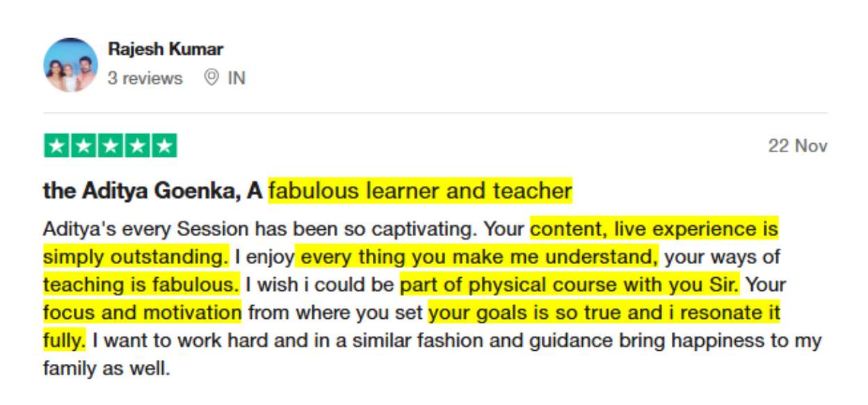Click the fifth green rating star

(x=163, y=146)
